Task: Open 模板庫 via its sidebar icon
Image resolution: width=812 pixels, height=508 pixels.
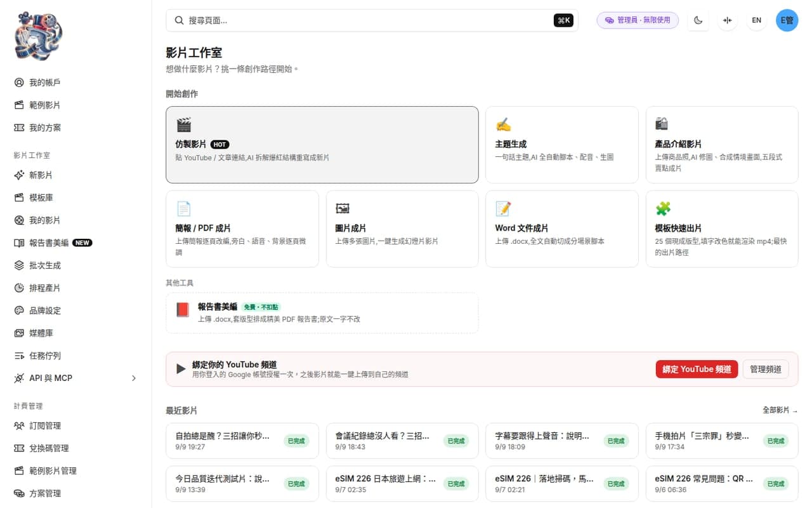Action: (x=19, y=197)
